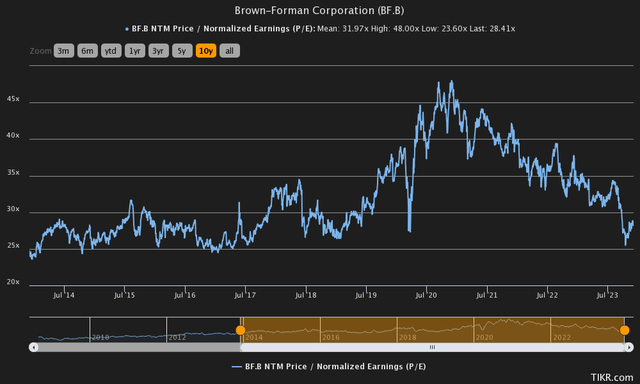Switch zoom to ytd
640x384 pixels.
click(x=111, y=51)
